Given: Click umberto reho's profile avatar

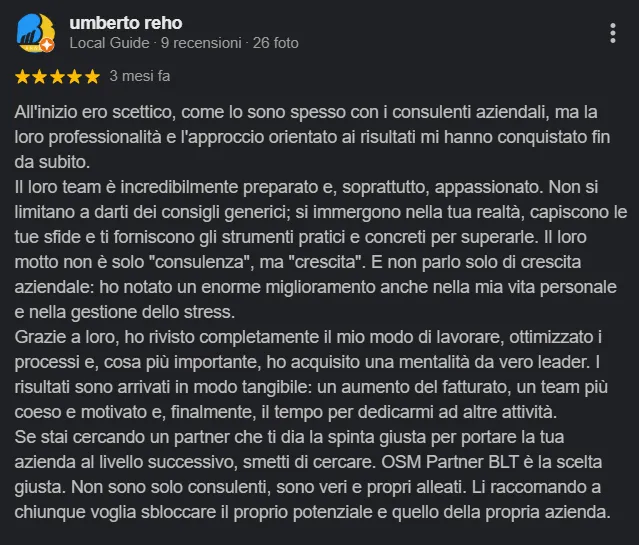Looking at the screenshot, I should (x=35, y=32).
